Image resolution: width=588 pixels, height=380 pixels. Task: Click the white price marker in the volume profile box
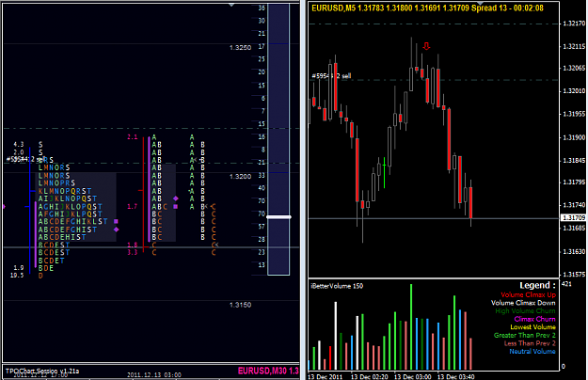point(278,217)
